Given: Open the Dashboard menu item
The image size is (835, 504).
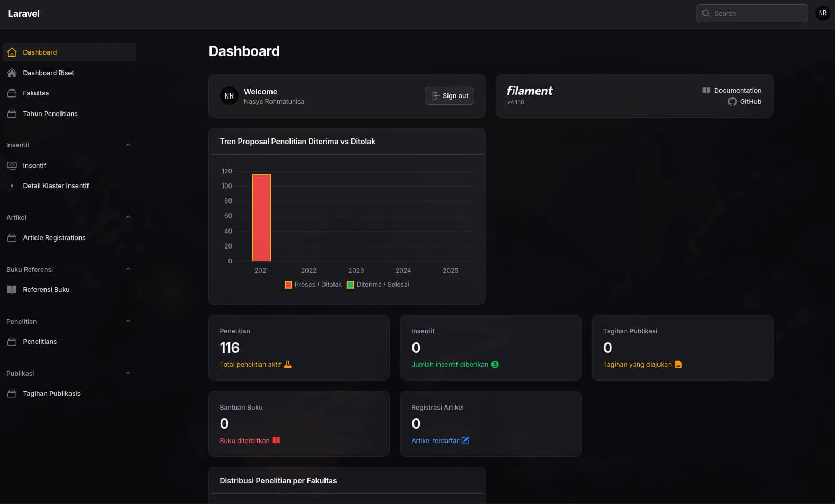Looking at the screenshot, I should tap(69, 52).
